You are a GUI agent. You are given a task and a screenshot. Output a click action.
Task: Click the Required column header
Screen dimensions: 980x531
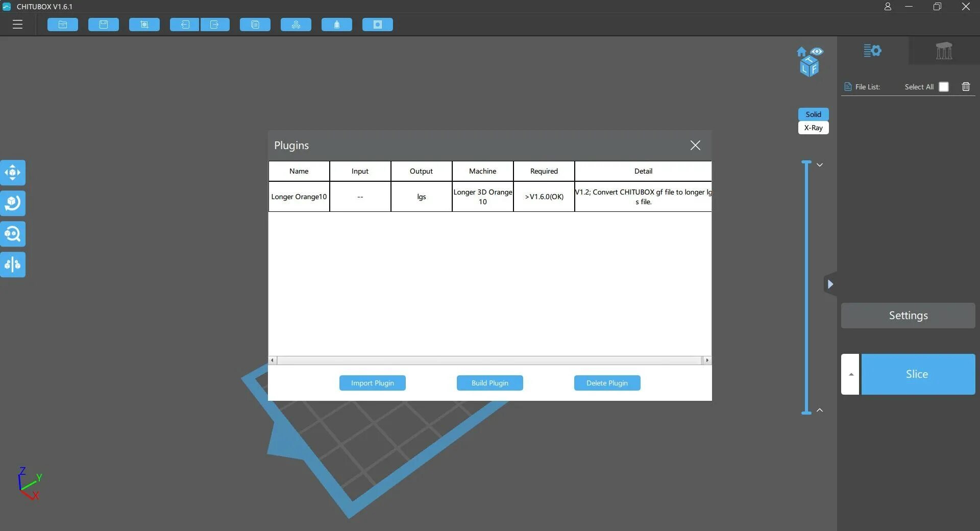pyautogui.click(x=544, y=171)
